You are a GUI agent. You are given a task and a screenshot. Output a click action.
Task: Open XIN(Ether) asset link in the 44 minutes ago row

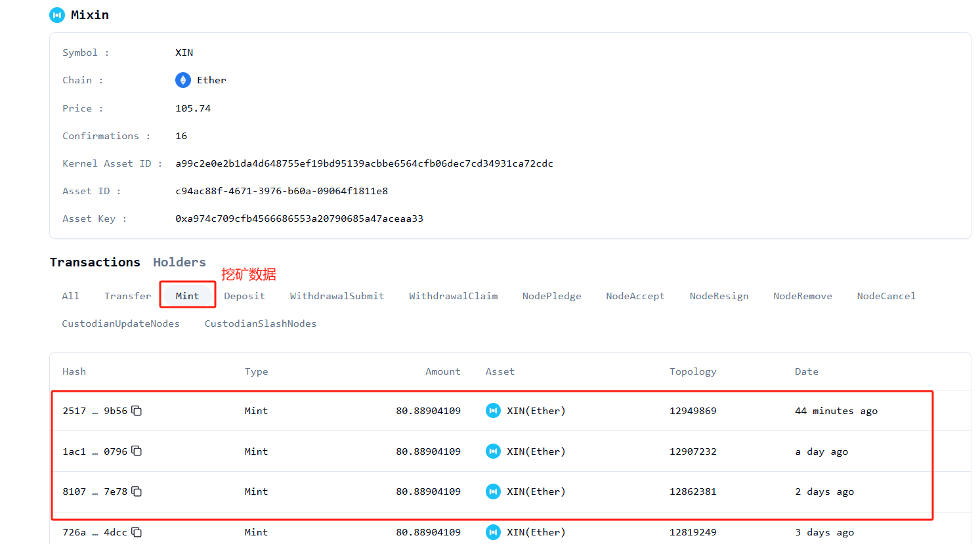coord(536,411)
